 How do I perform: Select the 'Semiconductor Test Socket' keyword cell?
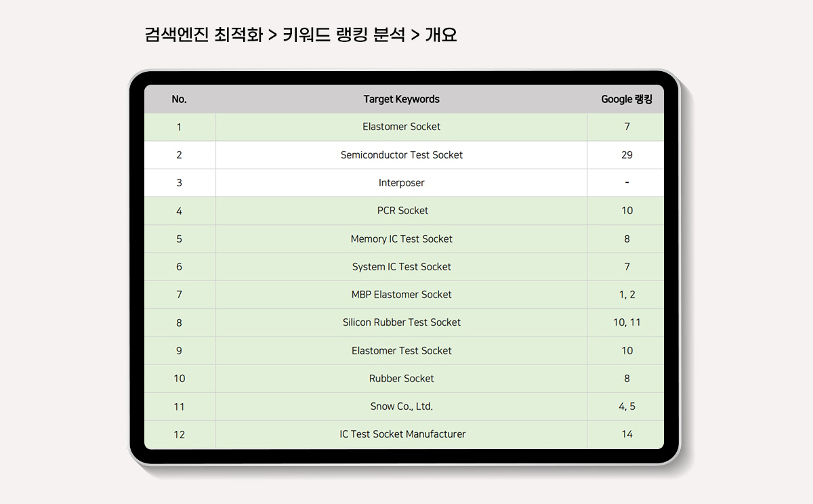pyautogui.click(x=401, y=155)
